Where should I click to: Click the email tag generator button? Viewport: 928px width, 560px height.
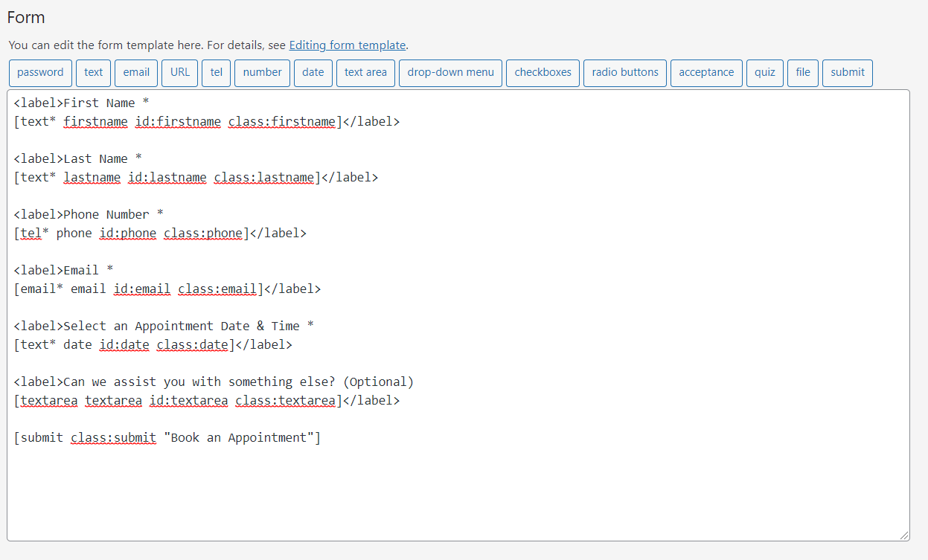(x=136, y=73)
